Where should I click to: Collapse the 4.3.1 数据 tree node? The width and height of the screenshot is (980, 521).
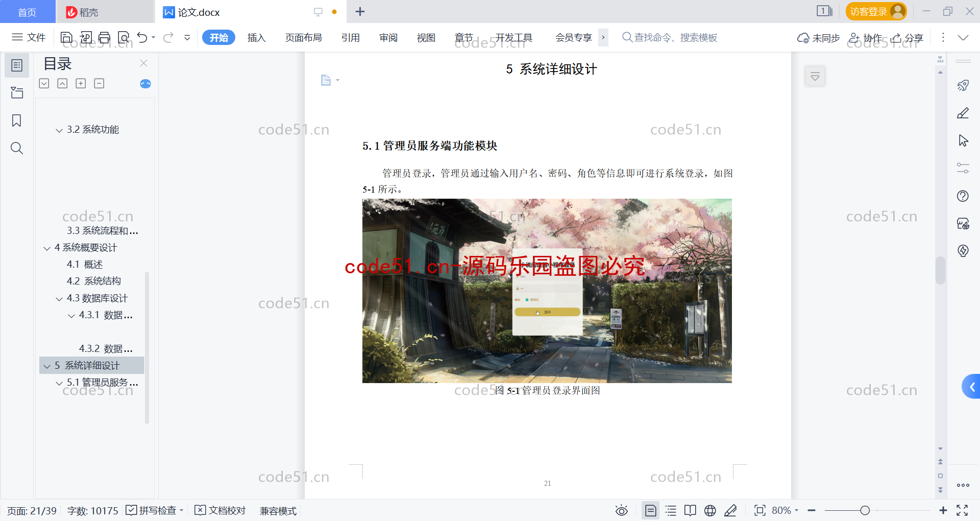point(71,316)
